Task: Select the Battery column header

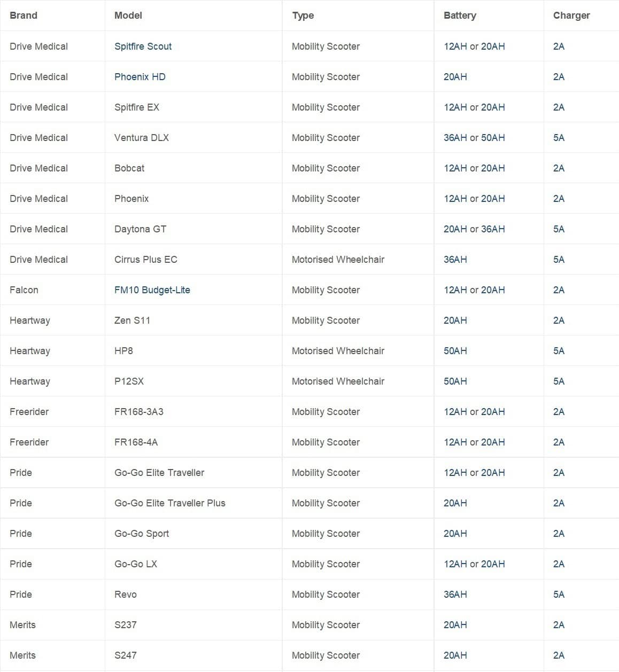Action: coord(460,15)
